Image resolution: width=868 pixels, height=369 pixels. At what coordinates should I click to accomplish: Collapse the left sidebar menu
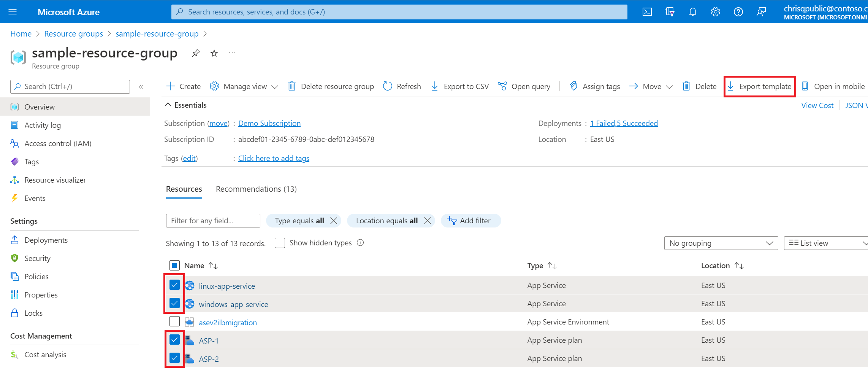(141, 87)
